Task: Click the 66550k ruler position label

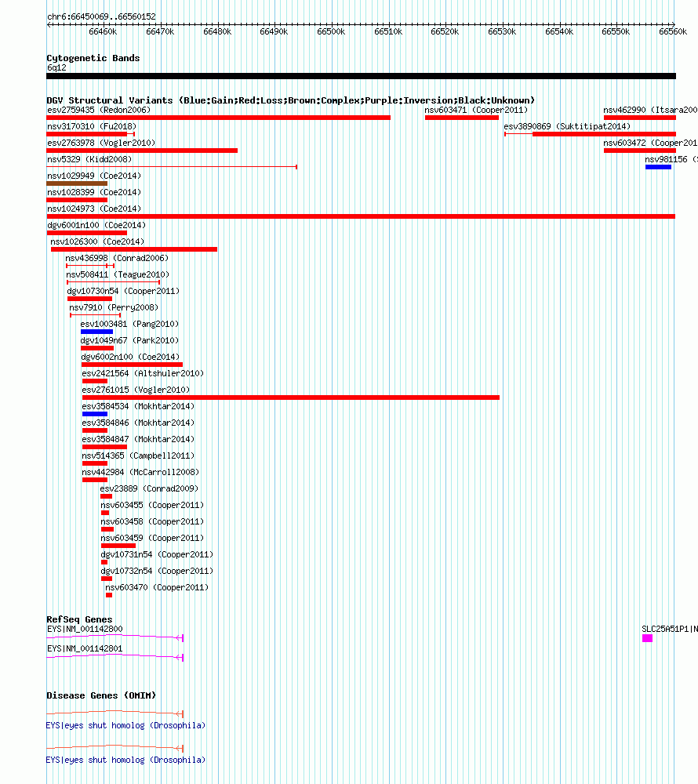Action: pyautogui.click(x=616, y=31)
